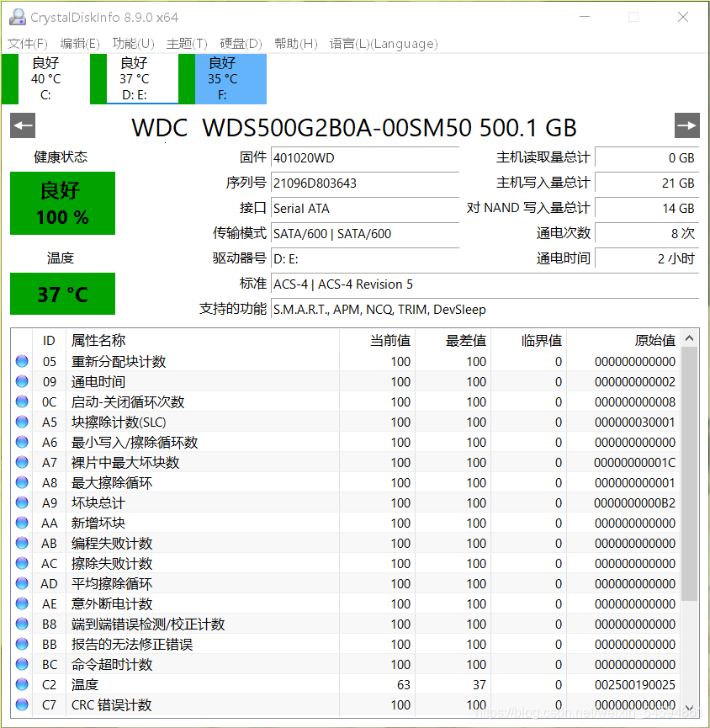Open the 帮助(H) menu
The height and width of the screenshot is (728, 710).
pyautogui.click(x=295, y=44)
